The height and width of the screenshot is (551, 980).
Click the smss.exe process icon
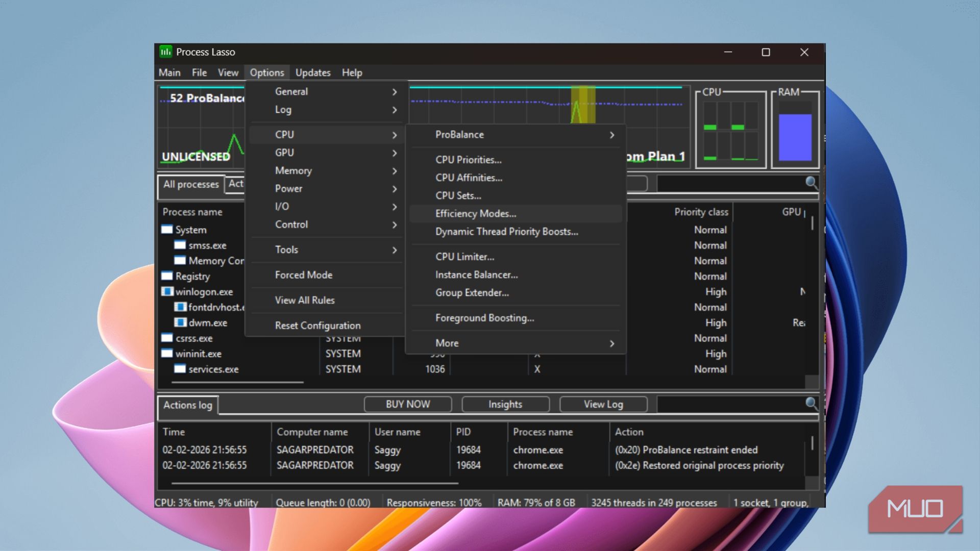(x=180, y=245)
